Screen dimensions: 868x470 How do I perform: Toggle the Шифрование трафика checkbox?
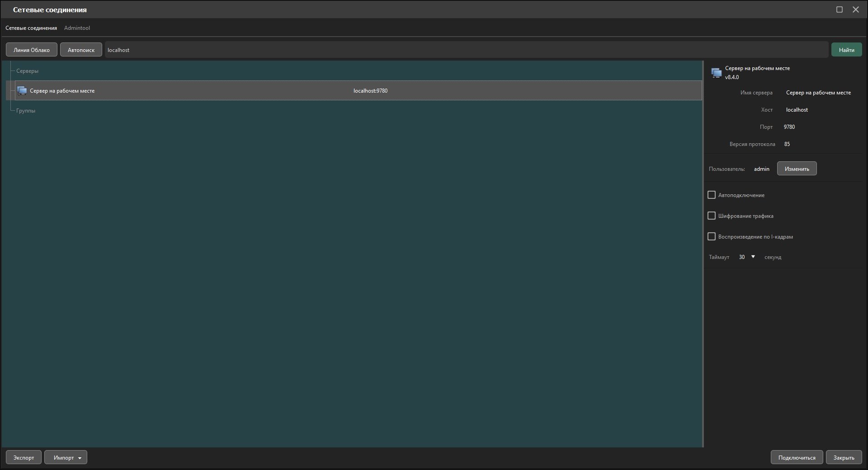click(712, 216)
